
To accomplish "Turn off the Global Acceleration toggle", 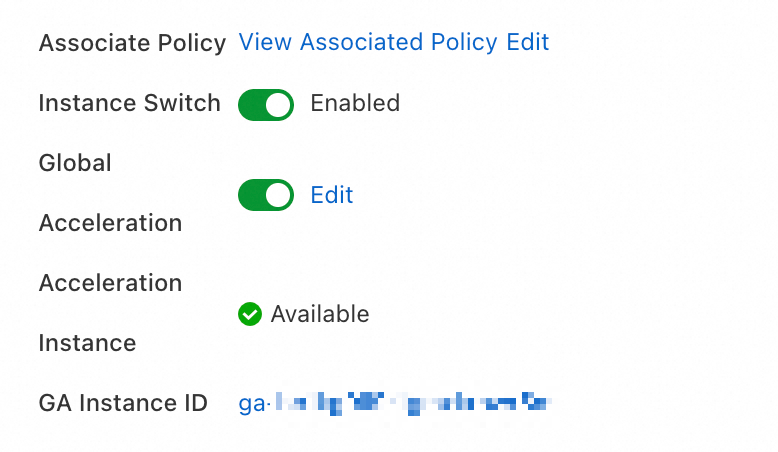I will click(x=265, y=194).
